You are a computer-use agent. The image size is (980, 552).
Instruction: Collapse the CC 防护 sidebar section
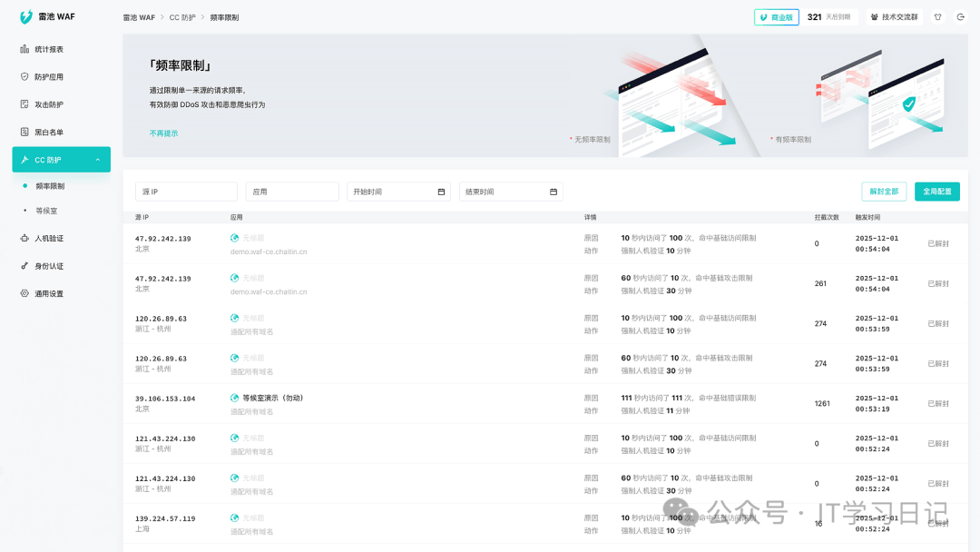coord(97,160)
